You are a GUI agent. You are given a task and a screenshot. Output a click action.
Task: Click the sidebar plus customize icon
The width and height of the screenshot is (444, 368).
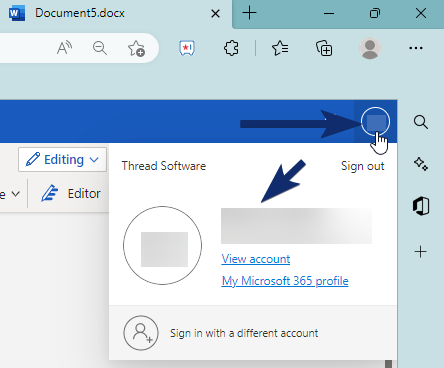tap(421, 251)
